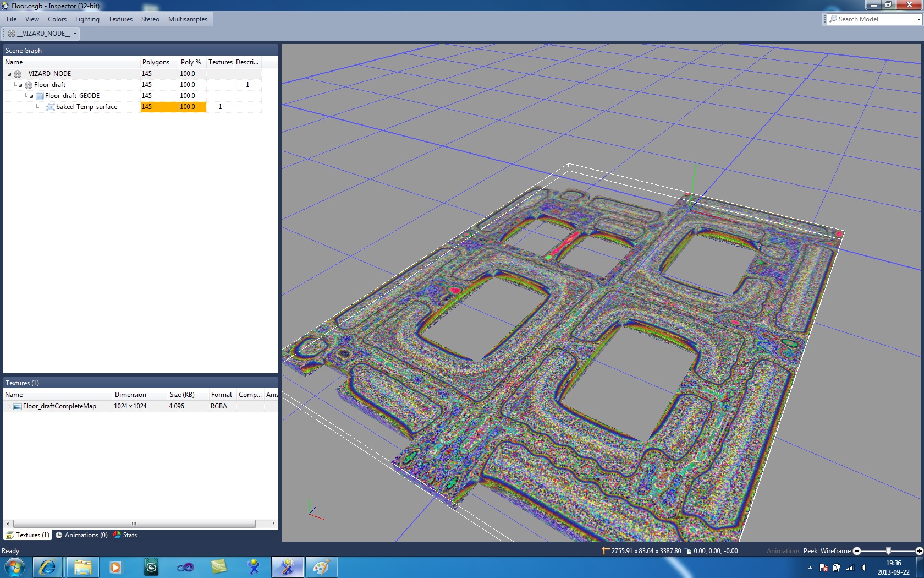Click the Polygons column header

[x=156, y=62]
